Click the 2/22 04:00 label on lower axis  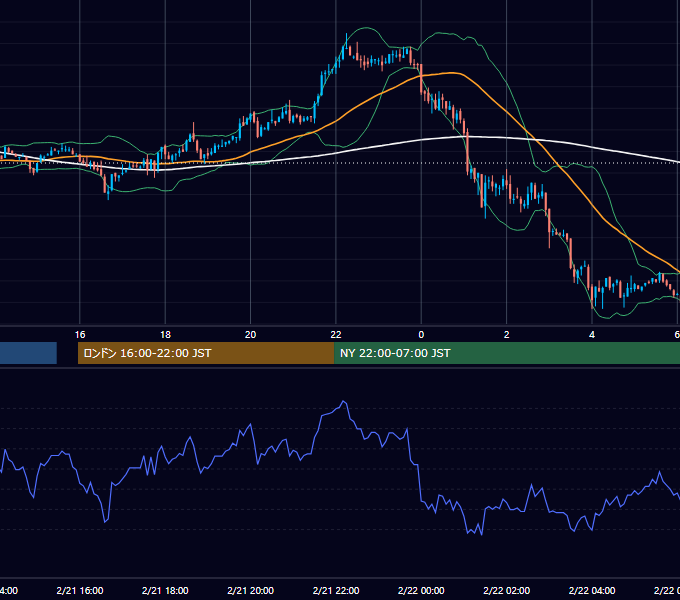coord(592,590)
